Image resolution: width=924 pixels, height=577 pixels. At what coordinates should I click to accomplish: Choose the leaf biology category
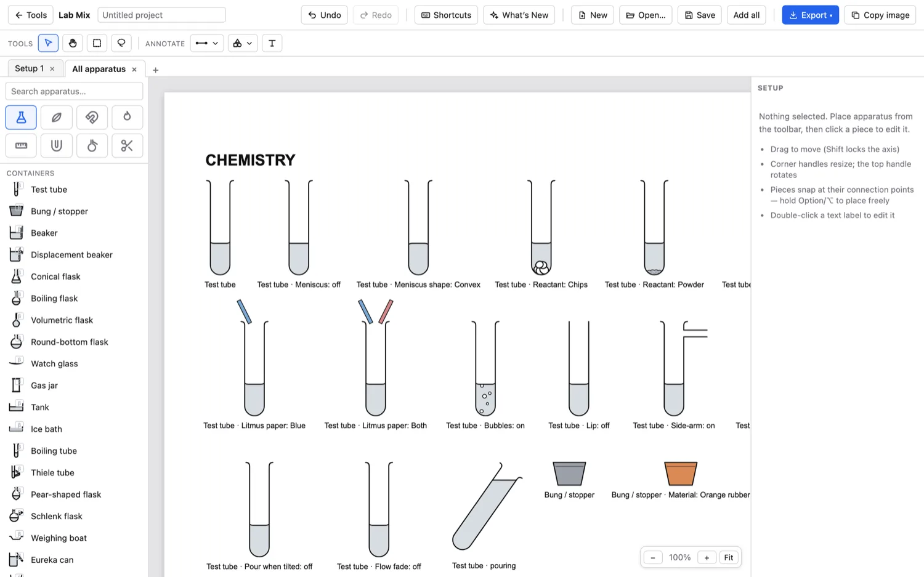click(x=57, y=117)
